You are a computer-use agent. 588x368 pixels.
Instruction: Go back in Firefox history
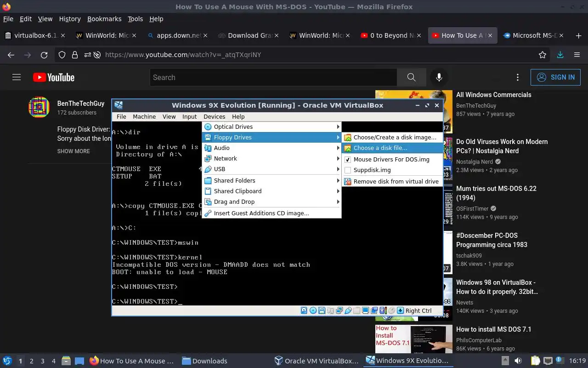(x=11, y=55)
